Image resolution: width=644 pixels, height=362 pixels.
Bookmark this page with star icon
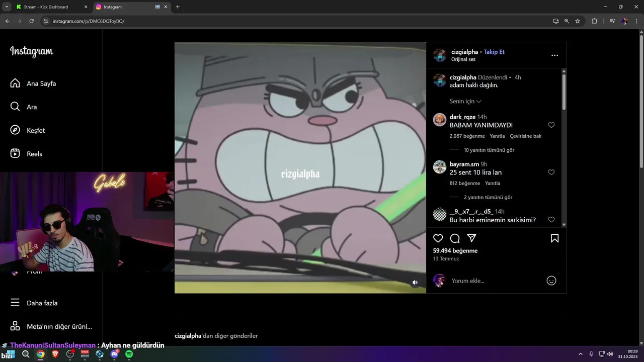click(578, 21)
